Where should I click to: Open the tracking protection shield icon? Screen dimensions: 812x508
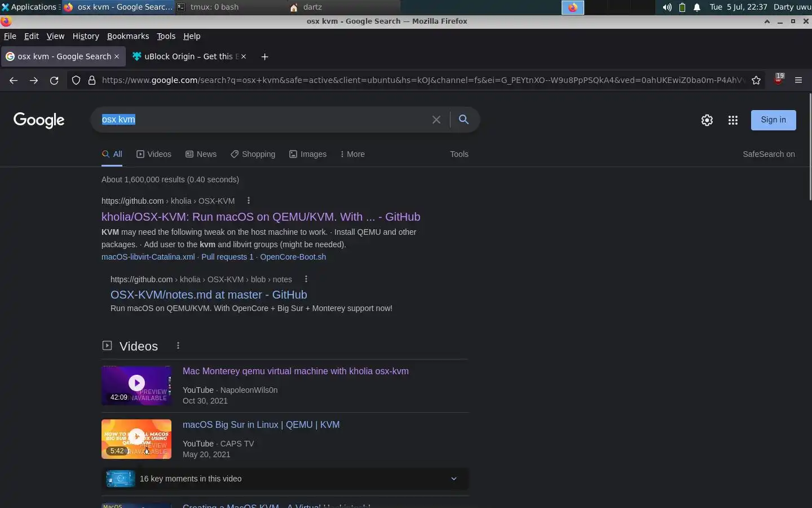coord(76,80)
